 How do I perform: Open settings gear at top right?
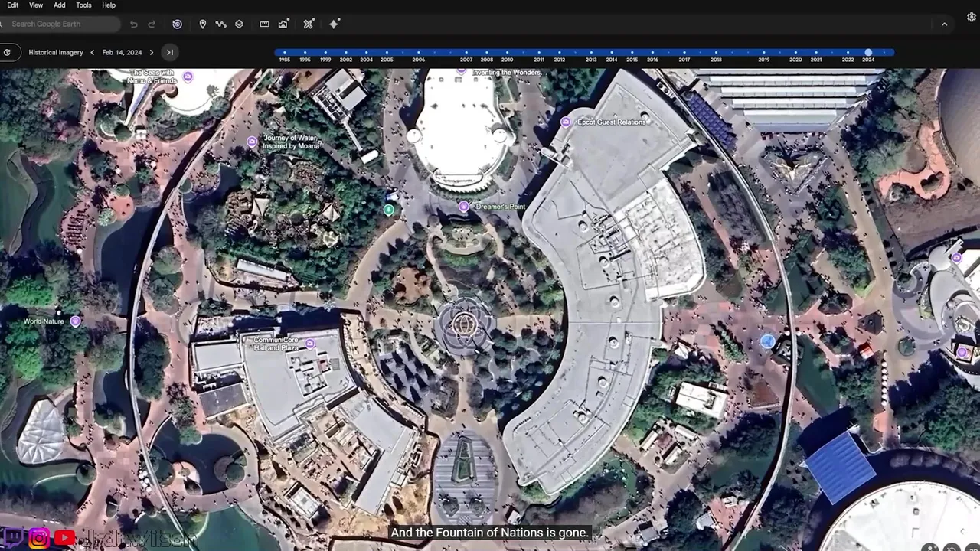pyautogui.click(x=972, y=17)
